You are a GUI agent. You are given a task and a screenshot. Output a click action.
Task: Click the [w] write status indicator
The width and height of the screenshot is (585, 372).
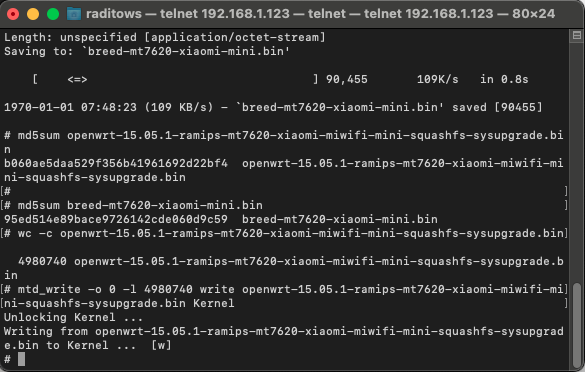(x=161, y=345)
